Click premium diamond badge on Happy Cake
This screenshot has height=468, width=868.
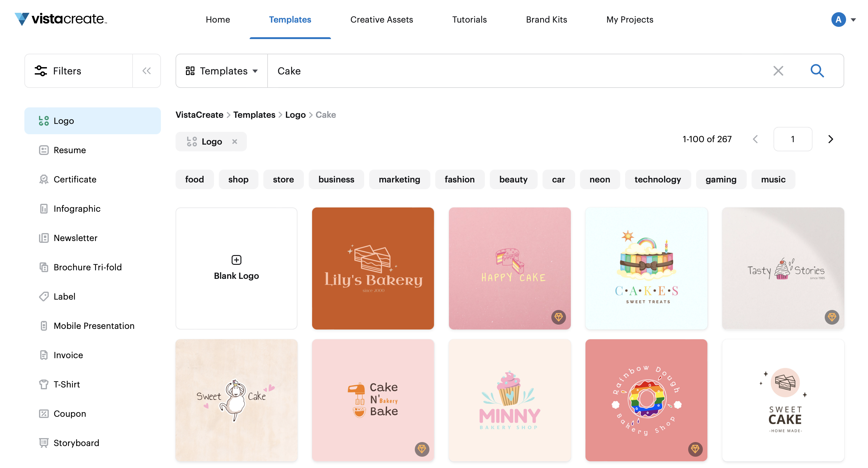click(558, 317)
